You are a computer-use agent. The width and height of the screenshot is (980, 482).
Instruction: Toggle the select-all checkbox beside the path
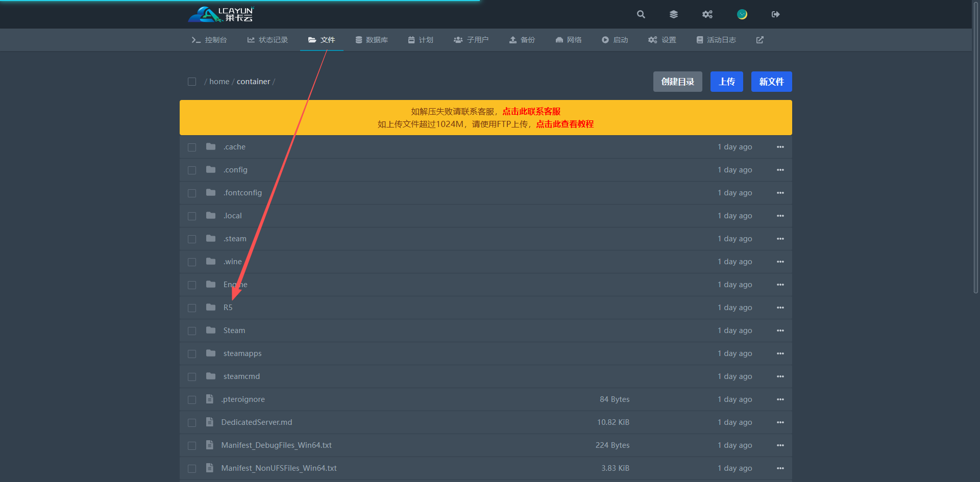click(x=192, y=82)
